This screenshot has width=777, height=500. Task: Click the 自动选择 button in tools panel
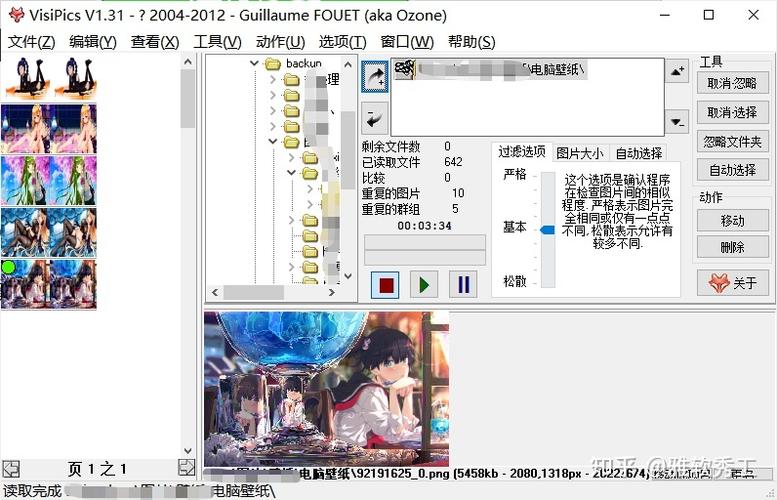[732, 170]
